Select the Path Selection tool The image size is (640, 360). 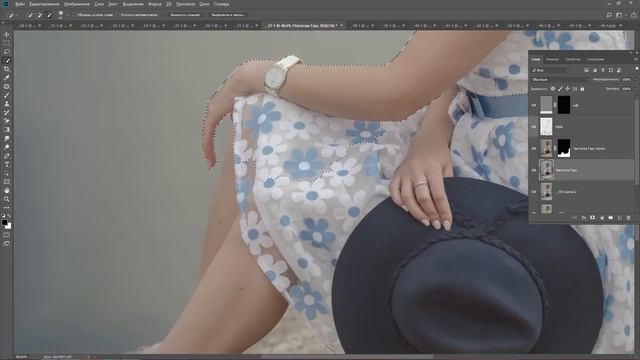pos(7,173)
